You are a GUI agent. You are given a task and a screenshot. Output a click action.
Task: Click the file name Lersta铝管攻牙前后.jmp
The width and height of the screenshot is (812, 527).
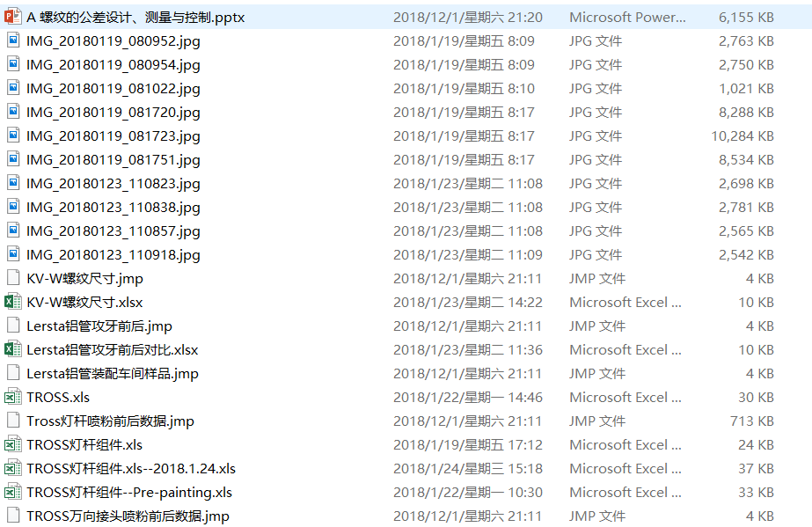[99, 326]
